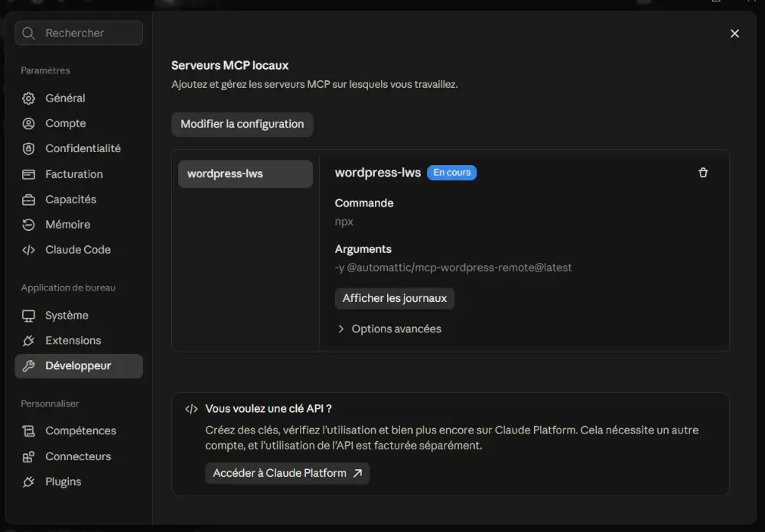The image size is (765, 532).
Task: Go to Plugins section
Action: [x=79, y=482]
